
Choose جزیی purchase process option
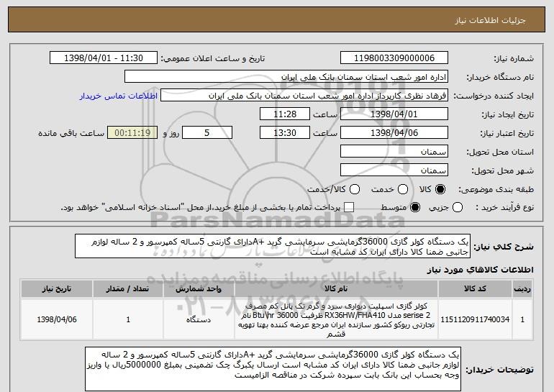pos(457,207)
